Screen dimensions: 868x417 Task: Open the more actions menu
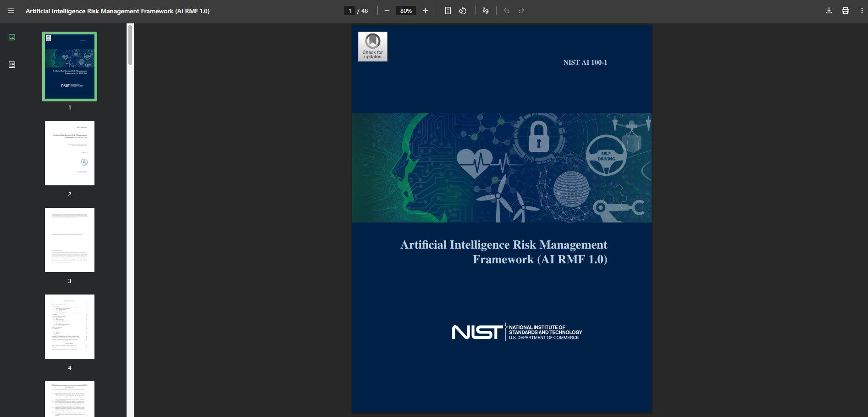point(862,11)
